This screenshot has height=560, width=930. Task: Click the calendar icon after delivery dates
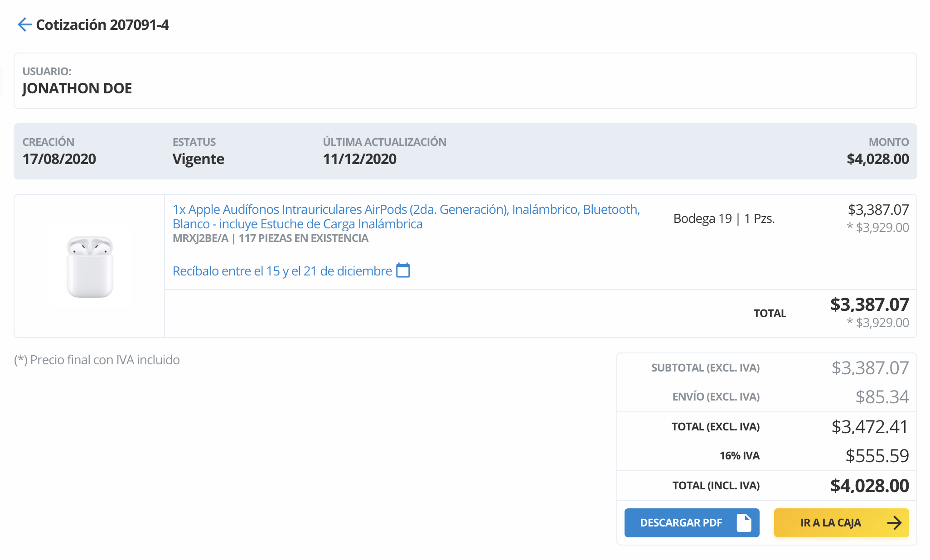pyautogui.click(x=403, y=270)
